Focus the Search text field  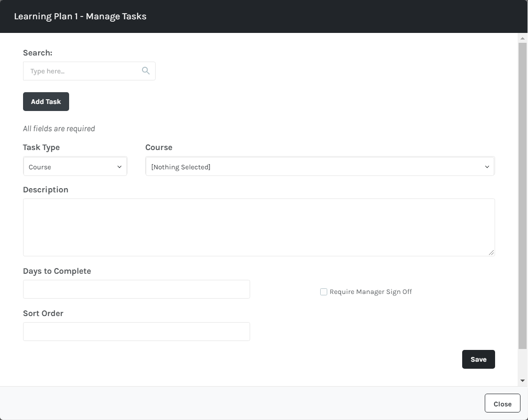click(x=89, y=71)
